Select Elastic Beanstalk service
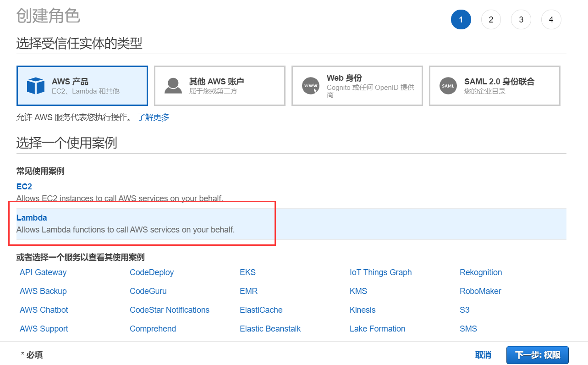 270,329
